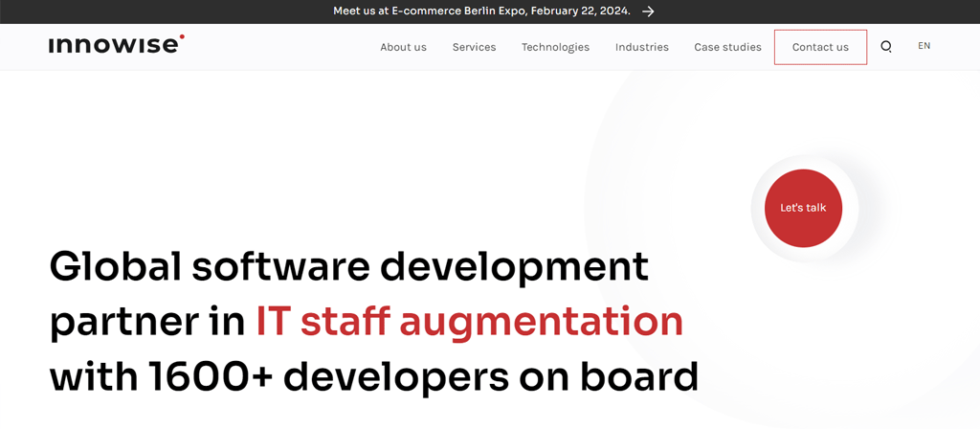Open the Industries menu
Viewport: 980px width, 429px height.
tap(641, 47)
